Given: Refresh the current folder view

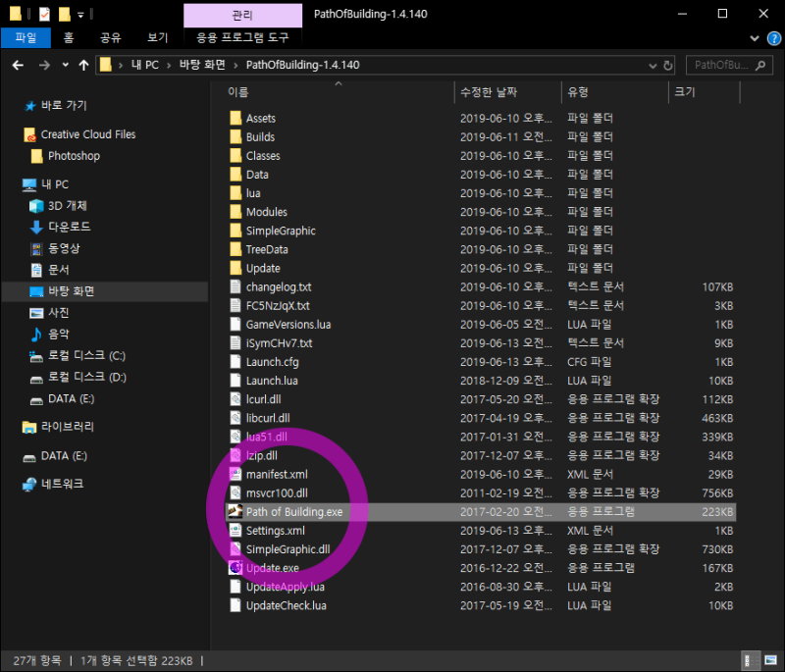Looking at the screenshot, I should [x=668, y=65].
